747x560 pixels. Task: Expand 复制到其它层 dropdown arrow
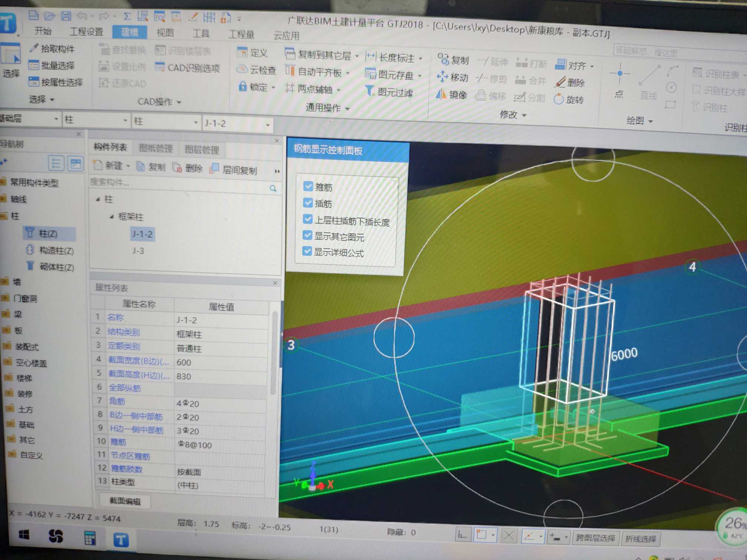[357, 56]
